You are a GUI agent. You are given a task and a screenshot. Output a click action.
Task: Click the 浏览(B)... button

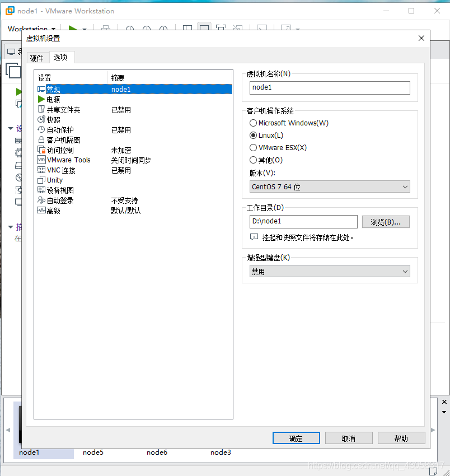click(386, 222)
